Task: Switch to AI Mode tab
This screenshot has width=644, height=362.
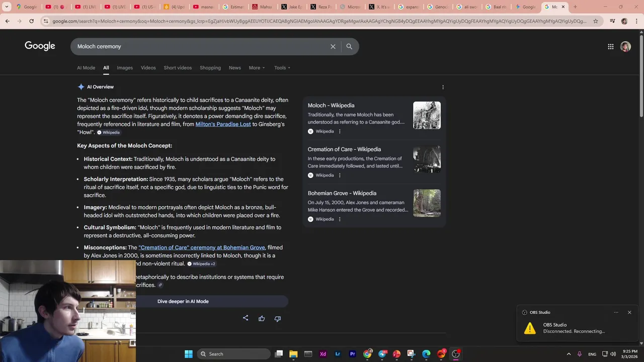Action: 86,68
